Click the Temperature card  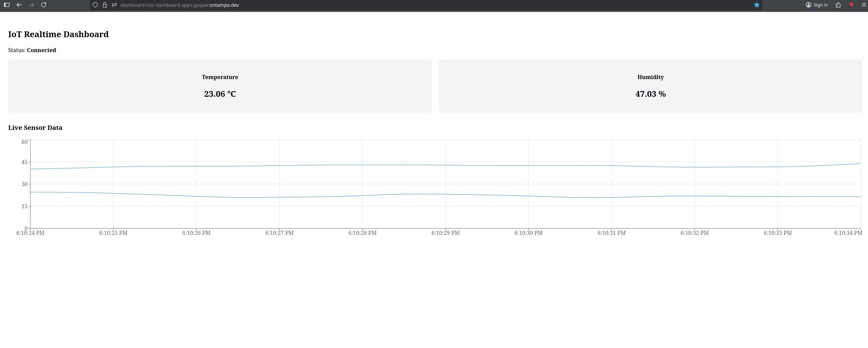point(220,86)
